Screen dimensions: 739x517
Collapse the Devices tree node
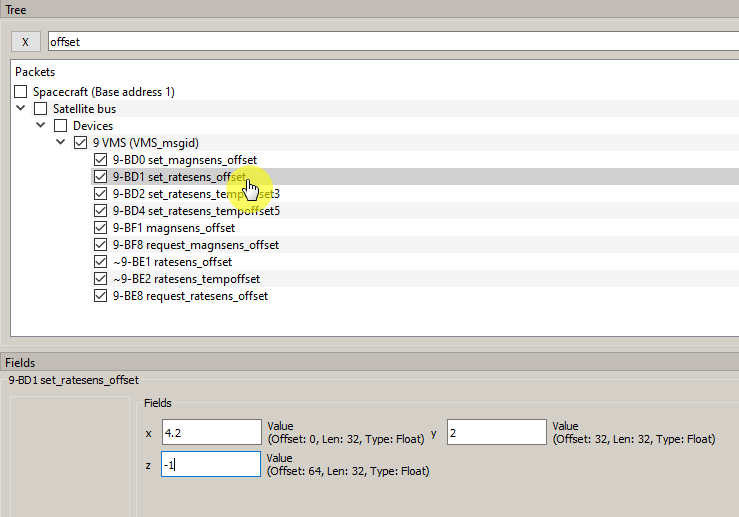41,126
